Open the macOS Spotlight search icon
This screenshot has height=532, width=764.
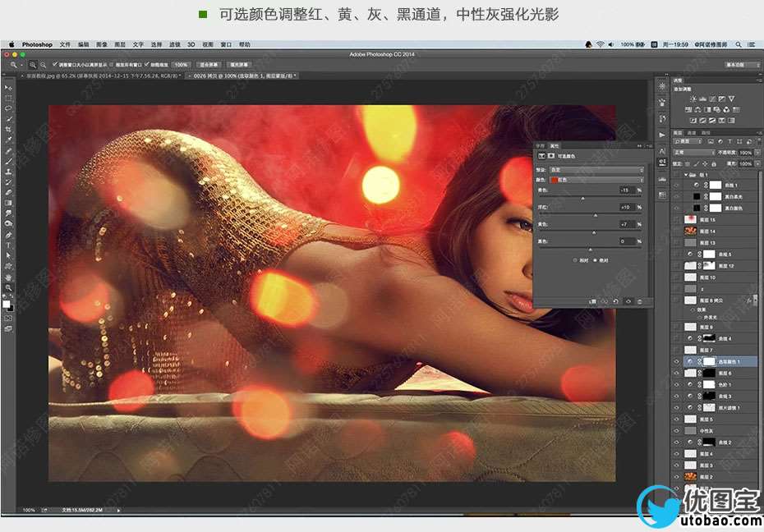coord(739,44)
